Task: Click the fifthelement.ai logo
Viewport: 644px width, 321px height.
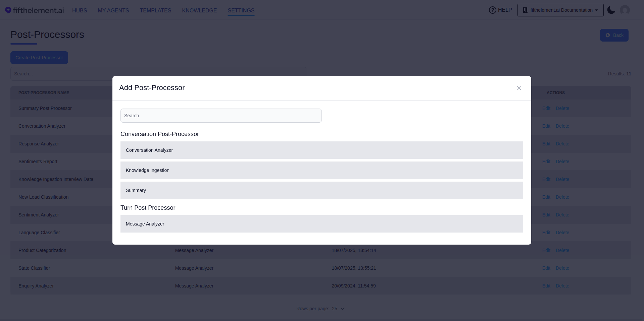Action: [x=34, y=10]
